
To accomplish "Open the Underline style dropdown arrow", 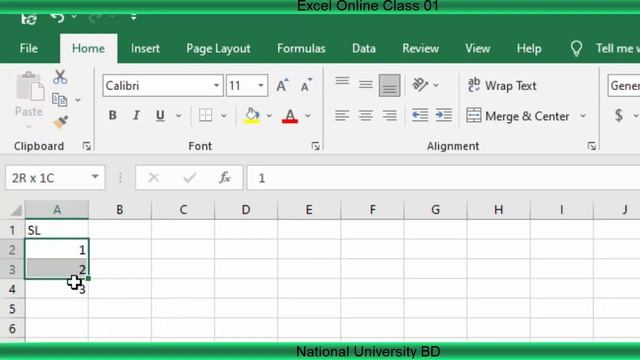I will [178, 116].
